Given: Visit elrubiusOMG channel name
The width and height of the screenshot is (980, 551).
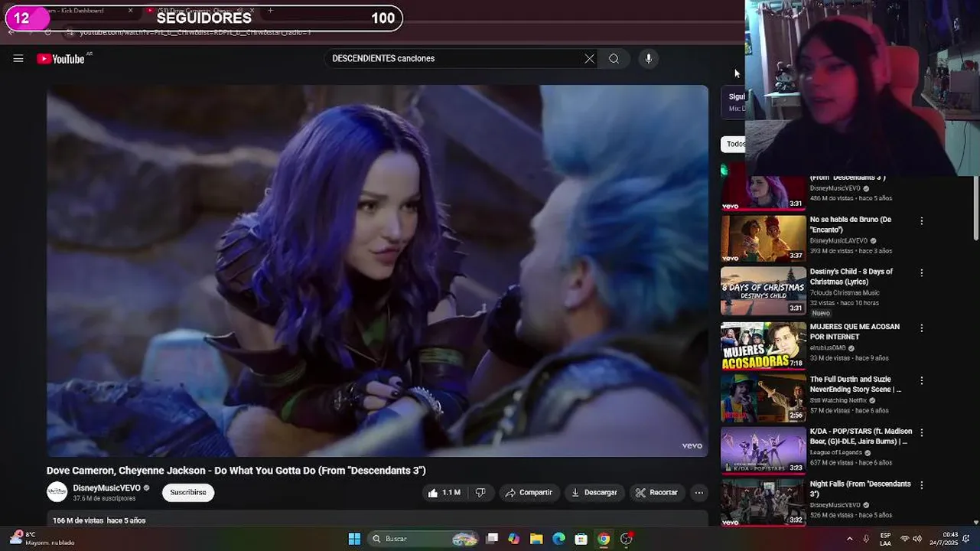Looking at the screenshot, I should (828, 348).
